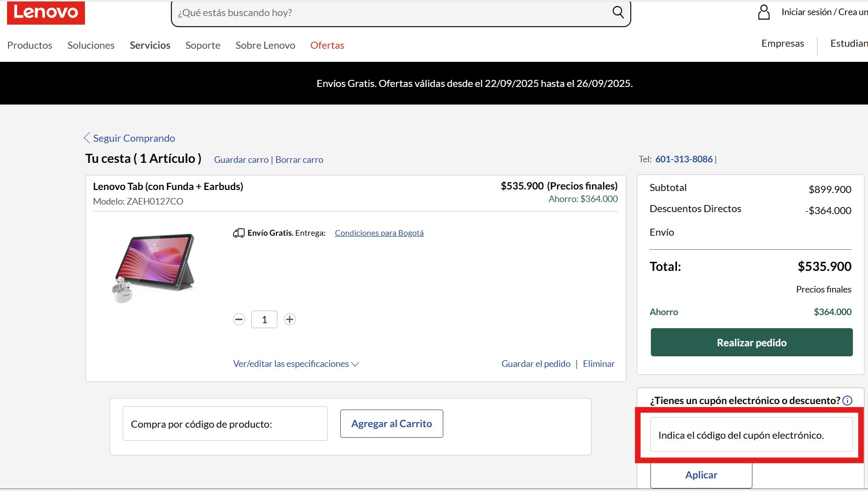Click the Aplicar coupon button

coord(701,475)
